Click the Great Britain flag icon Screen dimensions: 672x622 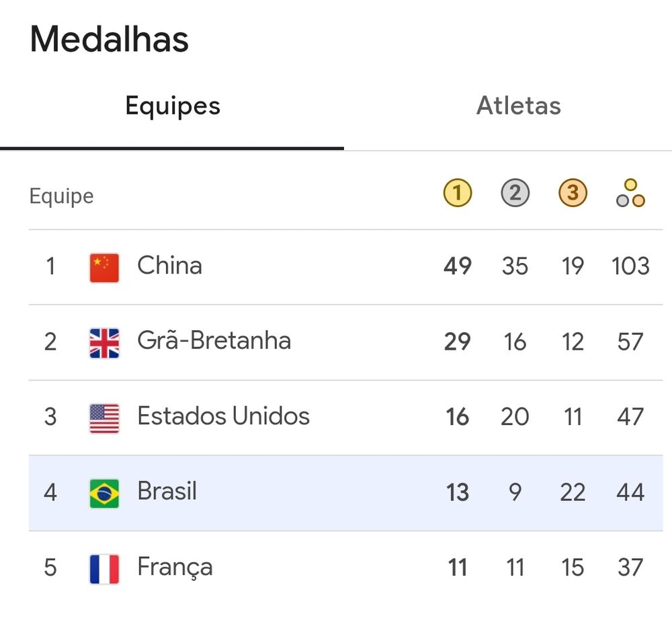[104, 342]
